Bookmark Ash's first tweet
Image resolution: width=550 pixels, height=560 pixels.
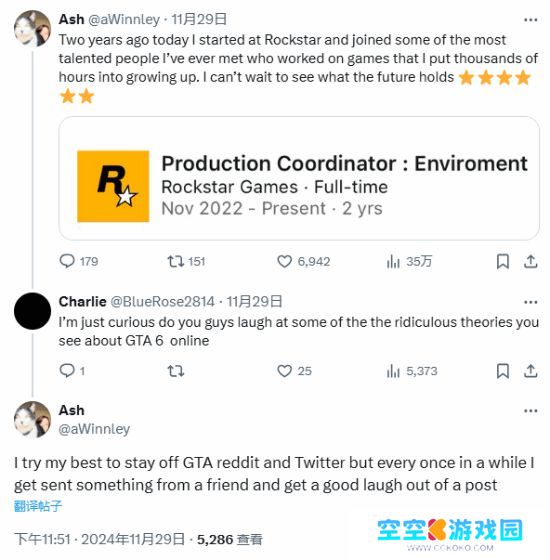coord(503,261)
